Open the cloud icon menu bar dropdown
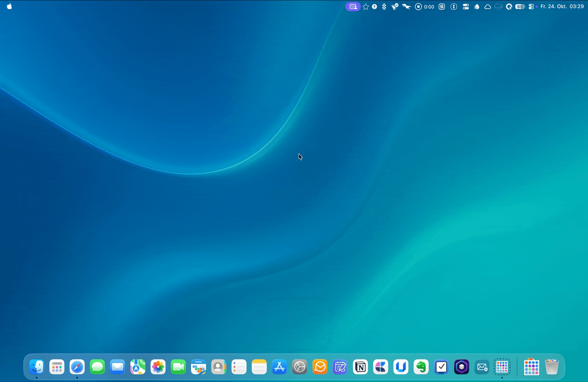Viewport: 588px width, 382px height. (x=488, y=6)
